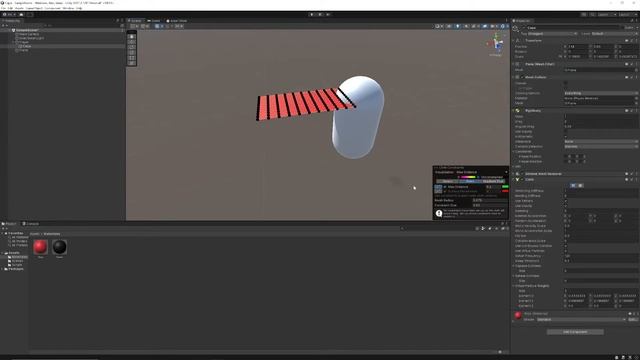640x360 pixels.
Task: Open the Skinned Mesh Renderer help icon
Action: pyautogui.click(x=627, y=174)
